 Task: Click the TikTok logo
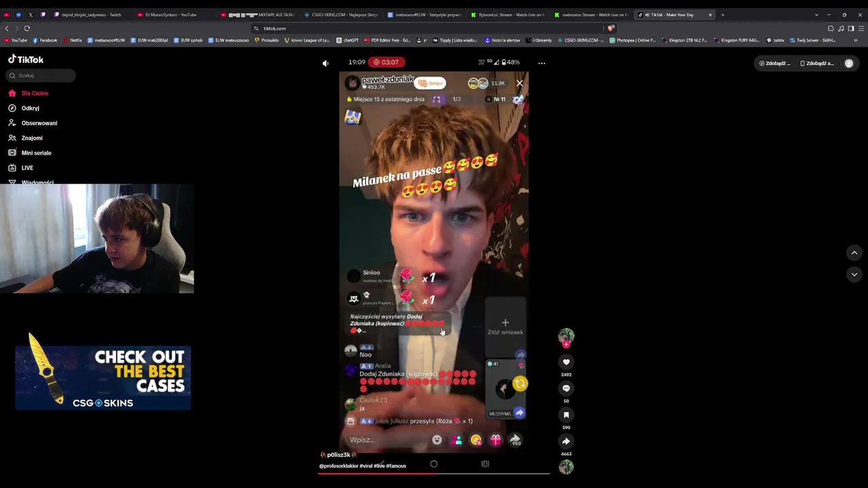point(26,60)
